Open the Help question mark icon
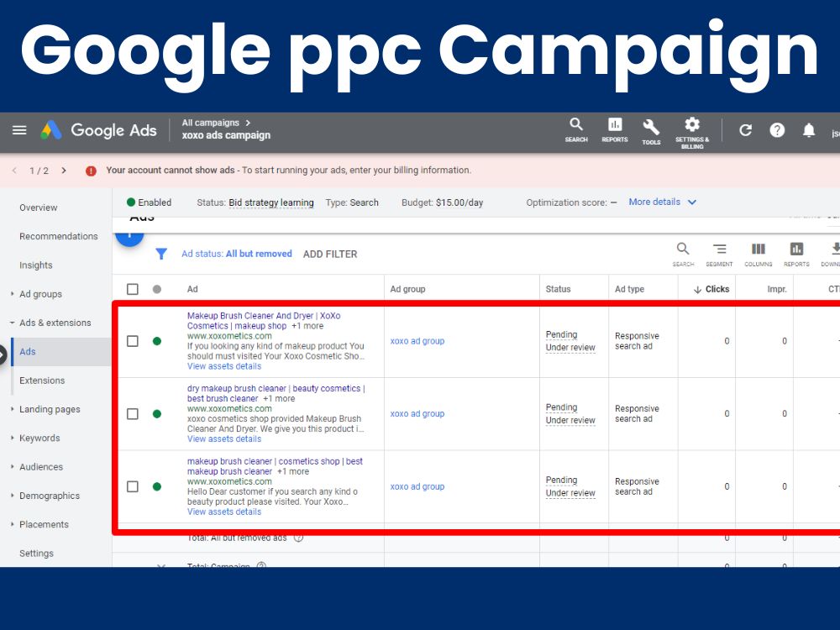The image size is (840, 630). (x=777, y=130)
